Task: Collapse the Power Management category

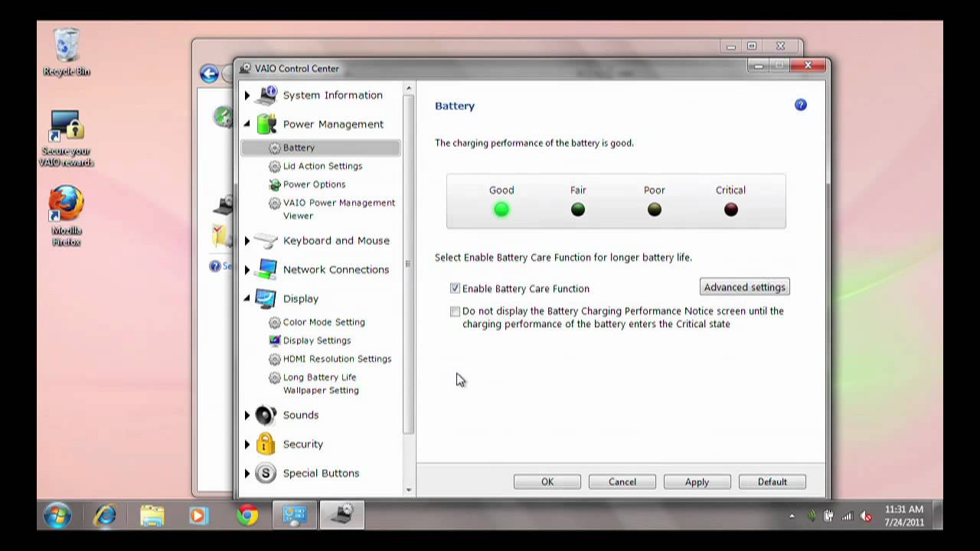Action: (247, 124)
